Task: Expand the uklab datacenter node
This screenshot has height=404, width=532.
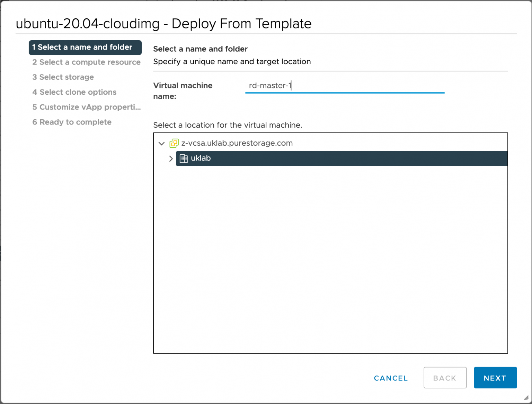Action: (x=170, y=158)
